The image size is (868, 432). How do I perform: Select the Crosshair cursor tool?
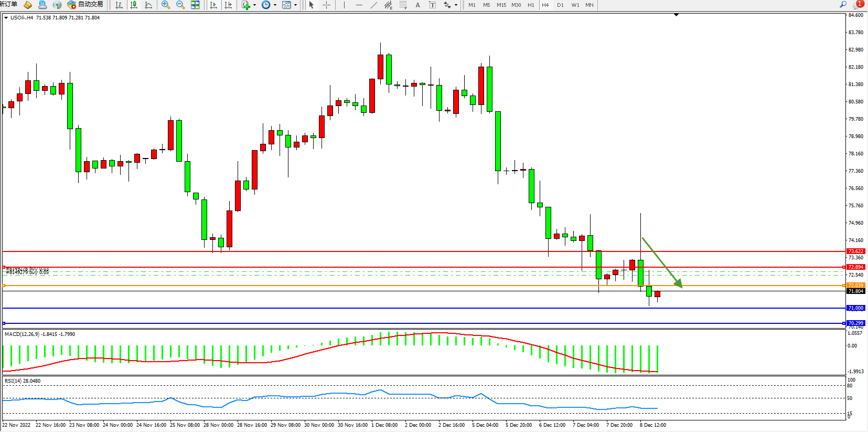[326, 5]
